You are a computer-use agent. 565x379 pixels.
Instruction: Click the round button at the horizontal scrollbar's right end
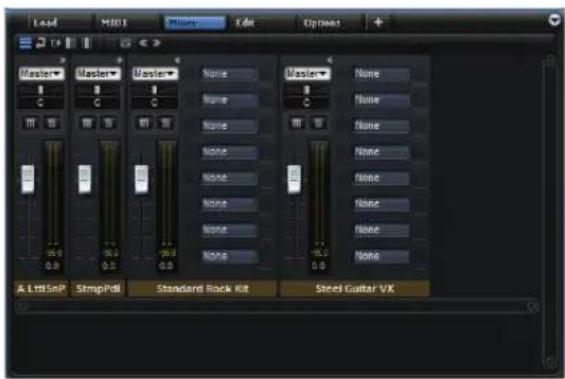point(533,307)
